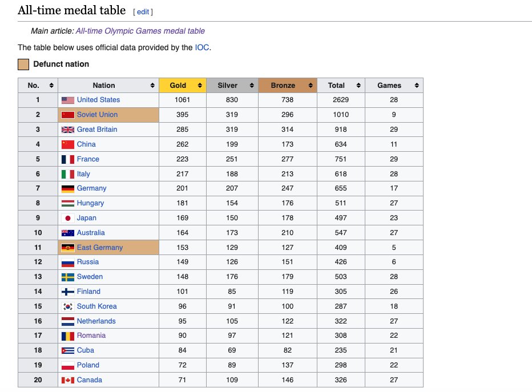Screen dimensions: 532x392
Task: Open the Poland link
Action: [x=88, y=365]
